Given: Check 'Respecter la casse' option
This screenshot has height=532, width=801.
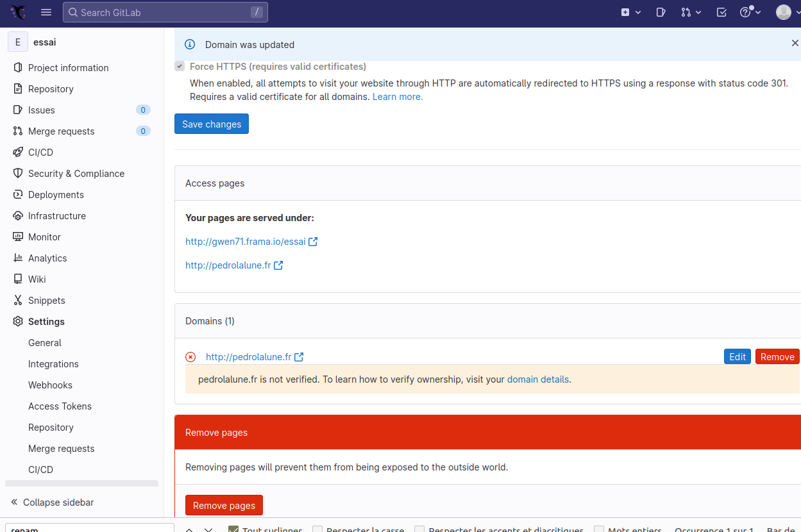Looking at the screenshot, I should click(317, 529).
